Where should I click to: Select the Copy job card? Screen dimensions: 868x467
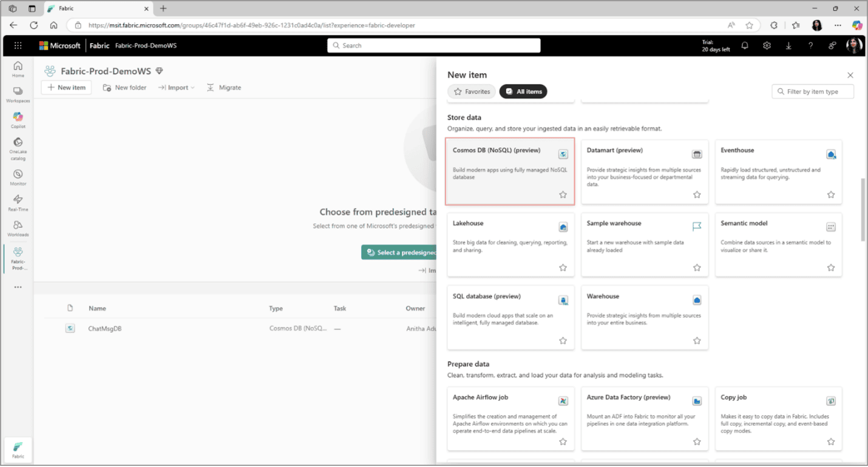778,419
